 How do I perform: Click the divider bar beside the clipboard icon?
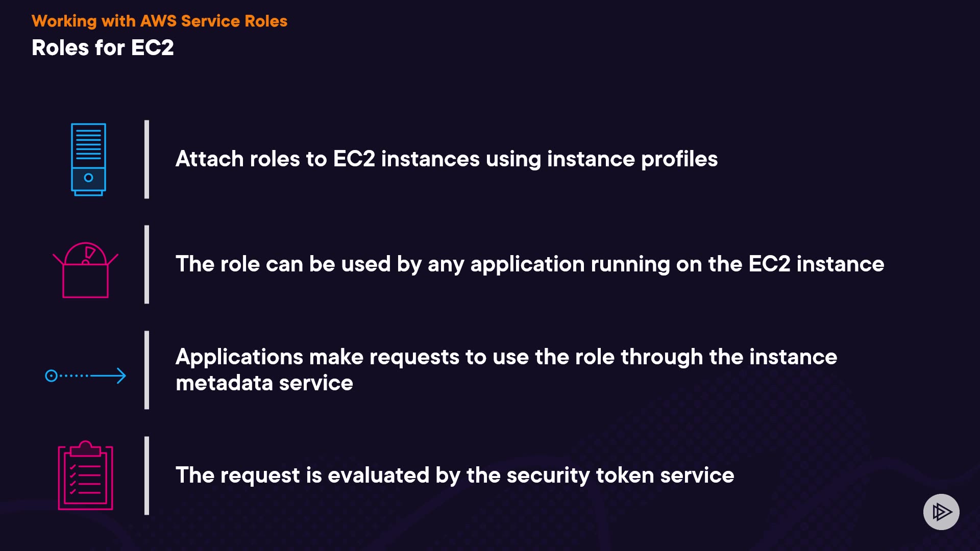147,475
